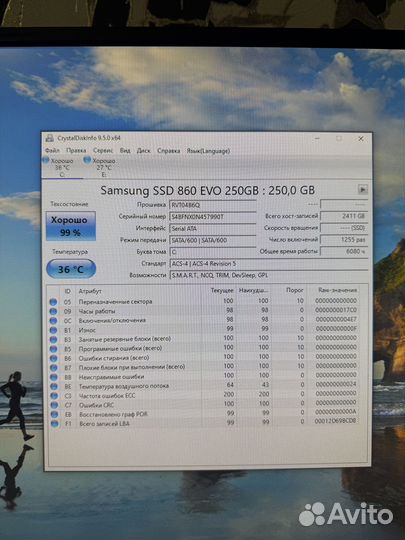Screen dimensions: 405x540
Task: Select the Всего записей LBA attribute text
Action: point(104,424)
